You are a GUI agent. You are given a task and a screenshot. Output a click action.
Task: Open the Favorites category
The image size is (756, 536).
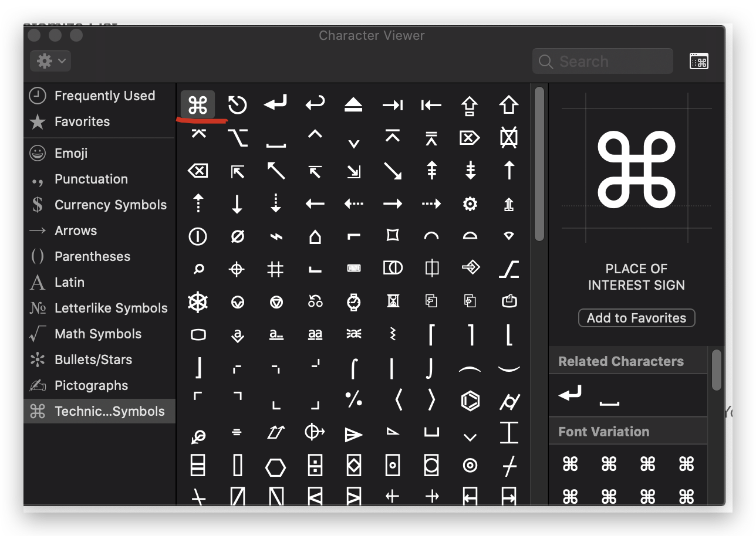pos(99,121)
